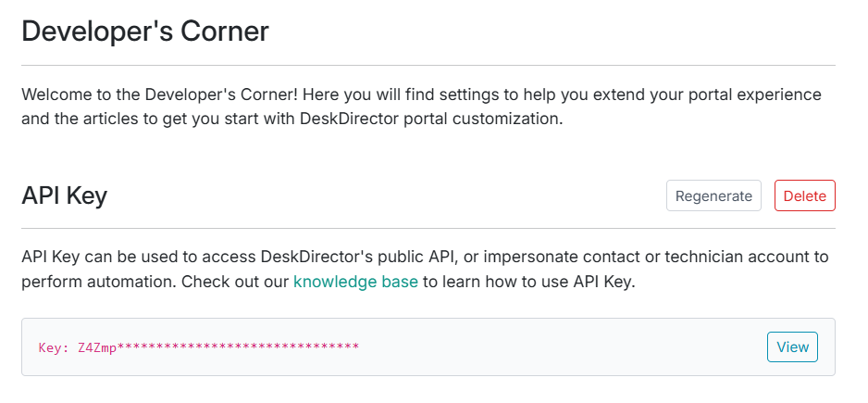
Task: Click the "Key:" label text
Action: coord(54,347)
